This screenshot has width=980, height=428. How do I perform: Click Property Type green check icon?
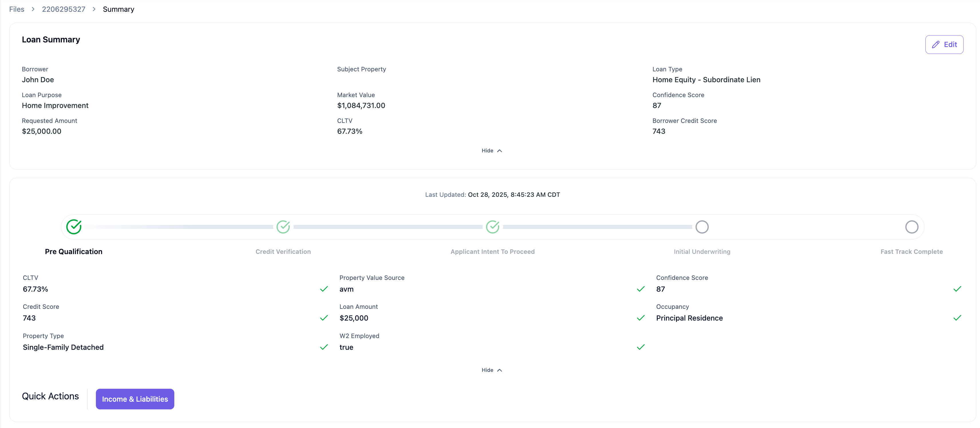click(324, 347)
